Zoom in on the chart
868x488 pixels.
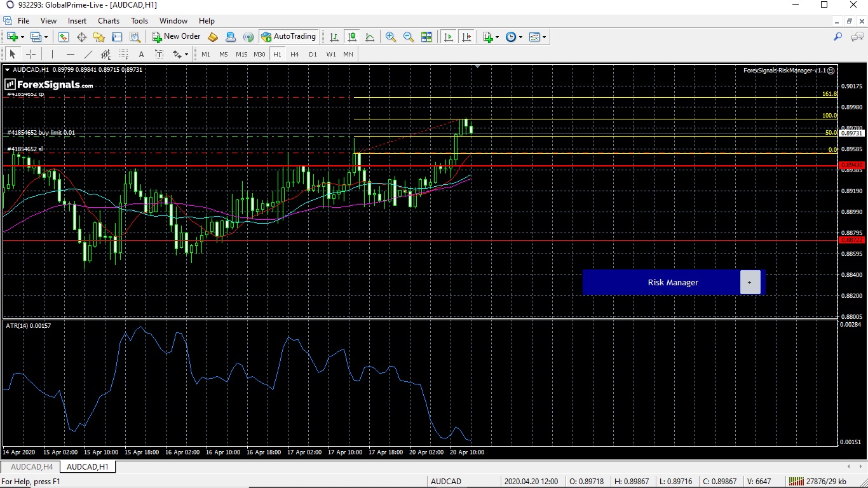(x=391, y=37)
